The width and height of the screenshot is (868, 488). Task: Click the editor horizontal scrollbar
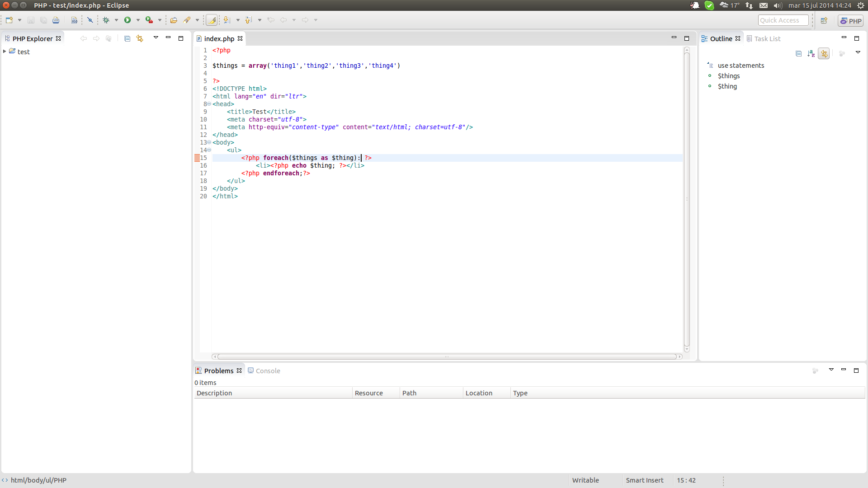pyautogui.click(x=446, y=357)
